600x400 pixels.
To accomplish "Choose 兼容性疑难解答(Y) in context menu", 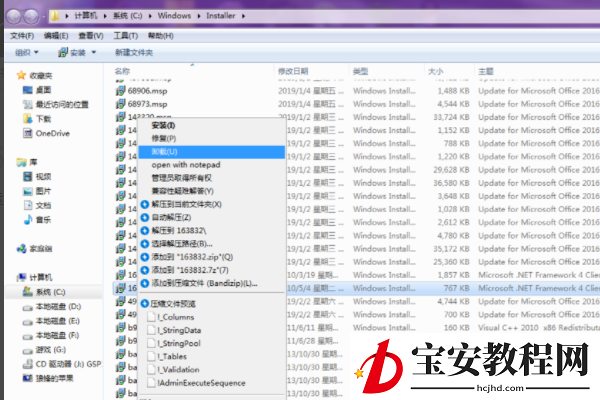I will click(212, 191).
